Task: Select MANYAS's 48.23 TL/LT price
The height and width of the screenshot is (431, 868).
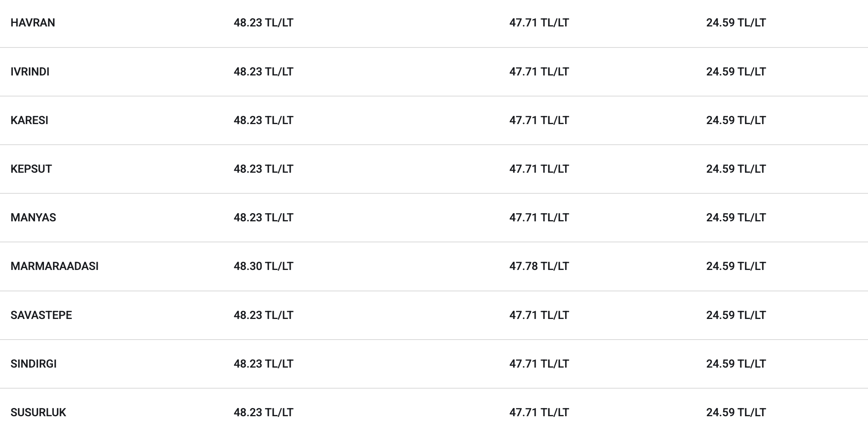Action: pos(264,217)
